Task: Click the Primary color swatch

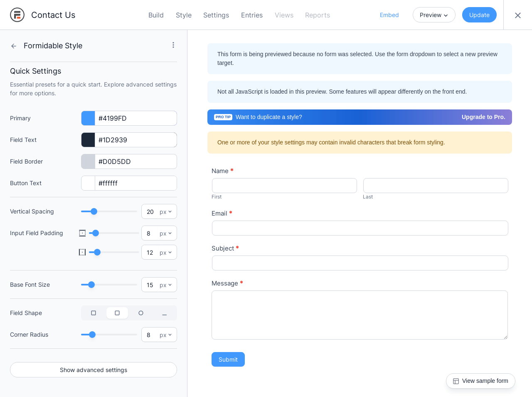Action: click(x=88, y=118)
